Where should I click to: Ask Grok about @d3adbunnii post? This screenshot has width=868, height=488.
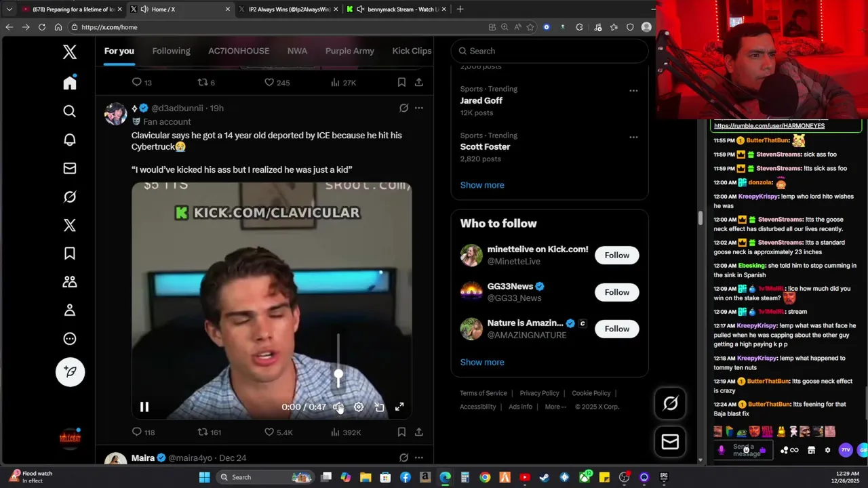(x=403, y=108)
